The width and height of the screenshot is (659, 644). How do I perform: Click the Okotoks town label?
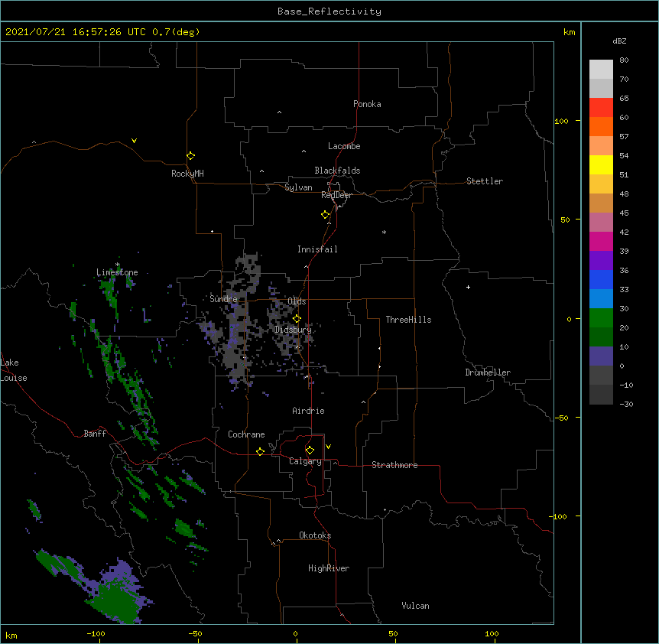pos(315,535)
